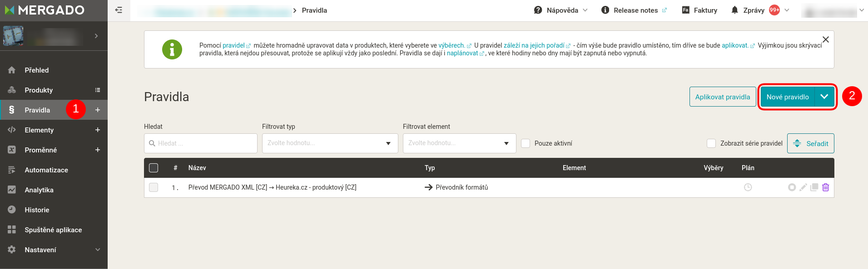Open notifications via the Zprávy bell icon

(x=734, y=10)
